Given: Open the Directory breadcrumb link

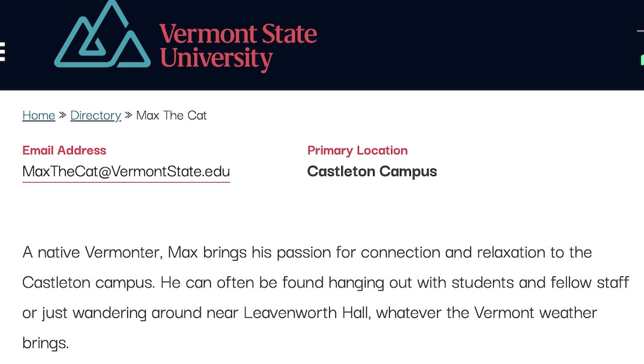Looking at the screenshot, I should [x=96, y=116].
